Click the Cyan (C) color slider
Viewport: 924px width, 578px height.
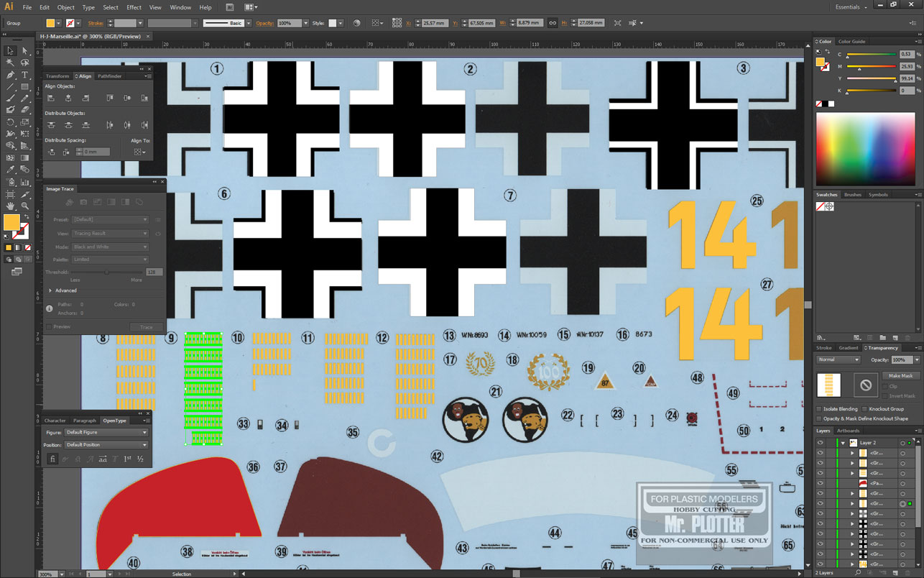[872, 55]
